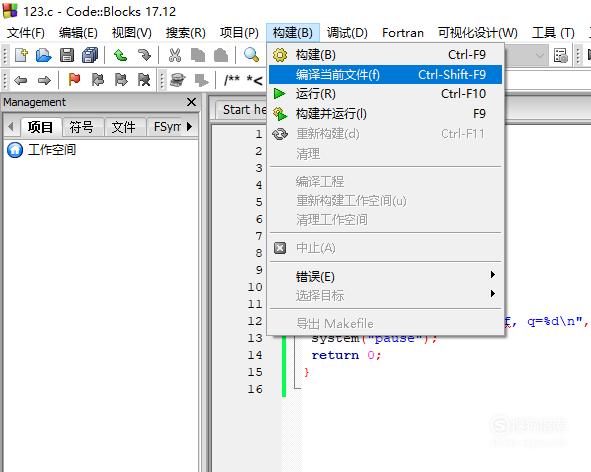
Task: Expand the 错误(E) submenu
Action: coord(385,277)
